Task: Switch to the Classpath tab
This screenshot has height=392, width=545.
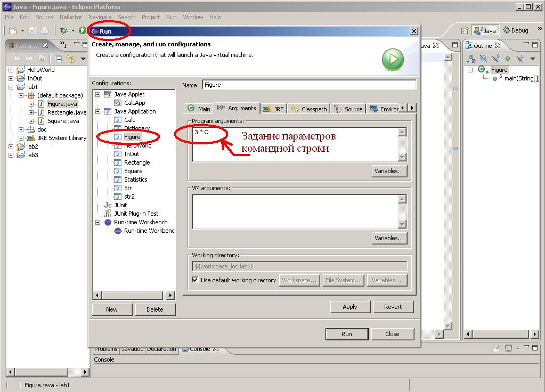Action: tap(309, 109)
